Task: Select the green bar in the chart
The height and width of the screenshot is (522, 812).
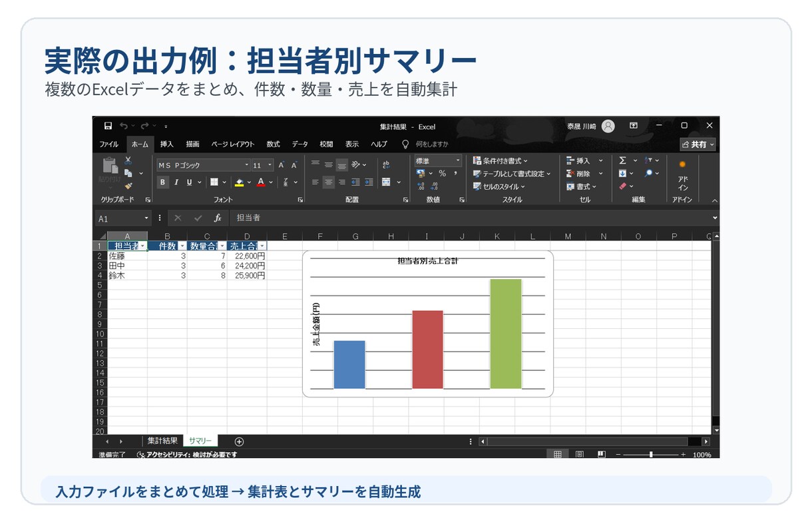Action: coord(506,334)
